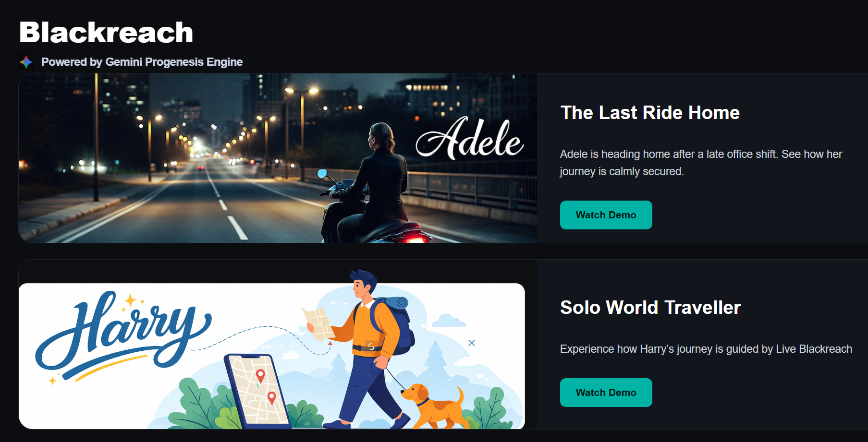The width and height of the screenshot is (868, 442).
Task: Select The Last Ride Home heading
Action: [650, 113]
